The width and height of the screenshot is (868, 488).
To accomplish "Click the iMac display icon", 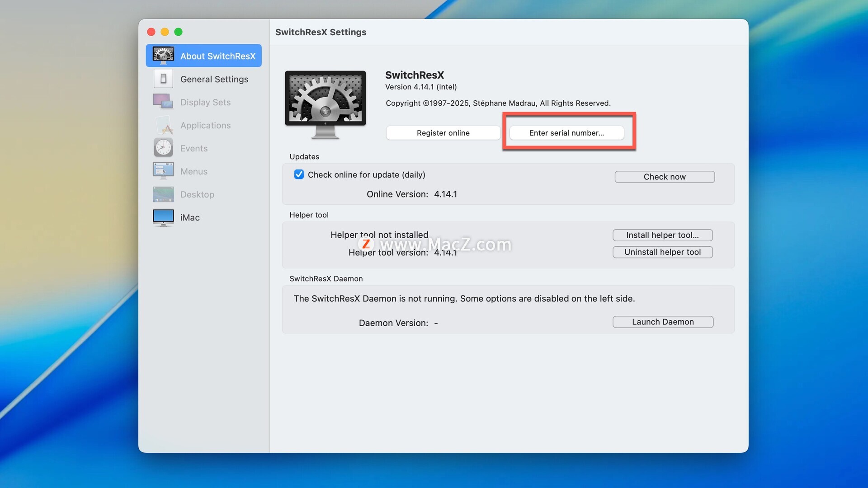I will point(163,217).
